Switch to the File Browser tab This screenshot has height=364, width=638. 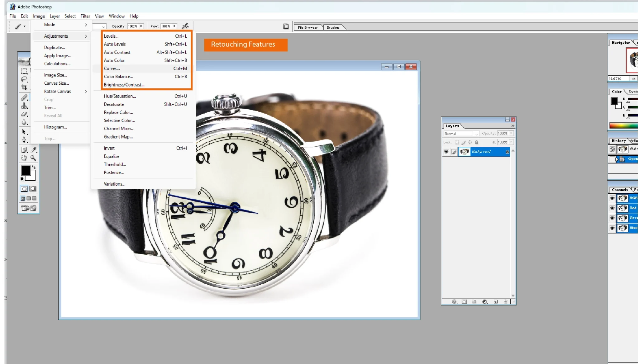(x=308, y=27)
